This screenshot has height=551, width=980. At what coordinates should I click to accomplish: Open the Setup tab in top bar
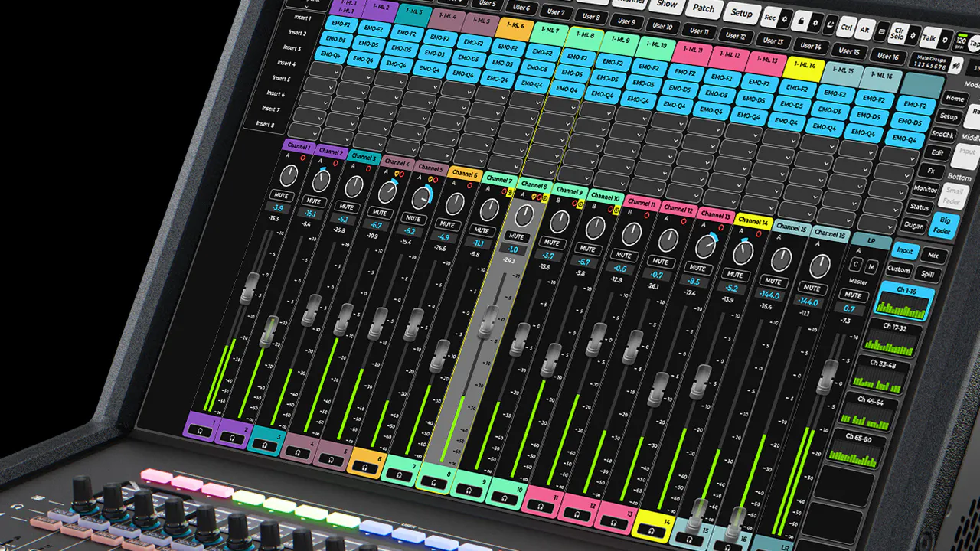click(741, 13)
